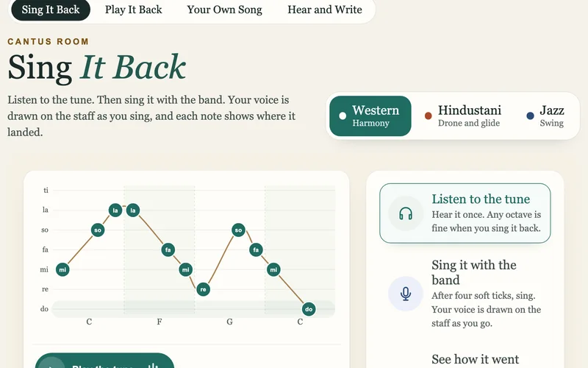This screenshot has width=588, height=368.
Task: Select the Jazz Swing style
Action: [547, 116]
